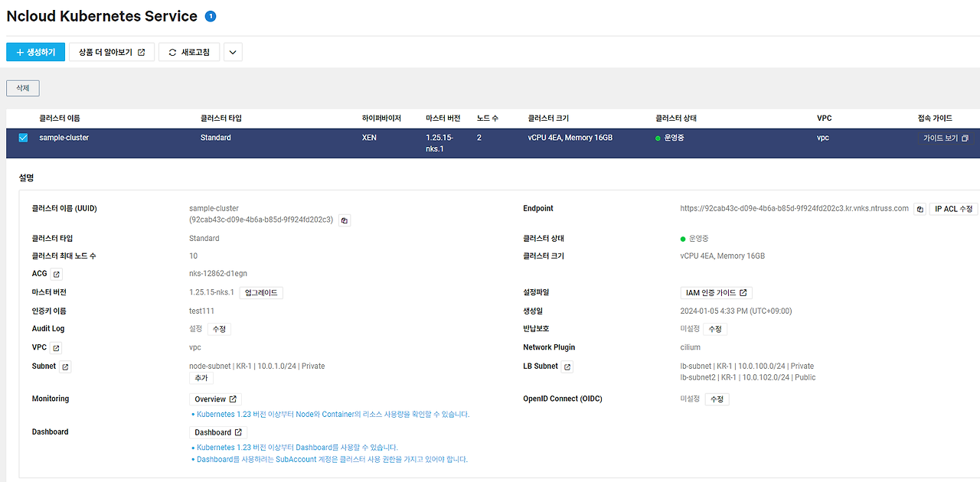Copy the Endpoint URL with the copy icon
The width and height of the screenshot is (980, 482).
point(920,209)
